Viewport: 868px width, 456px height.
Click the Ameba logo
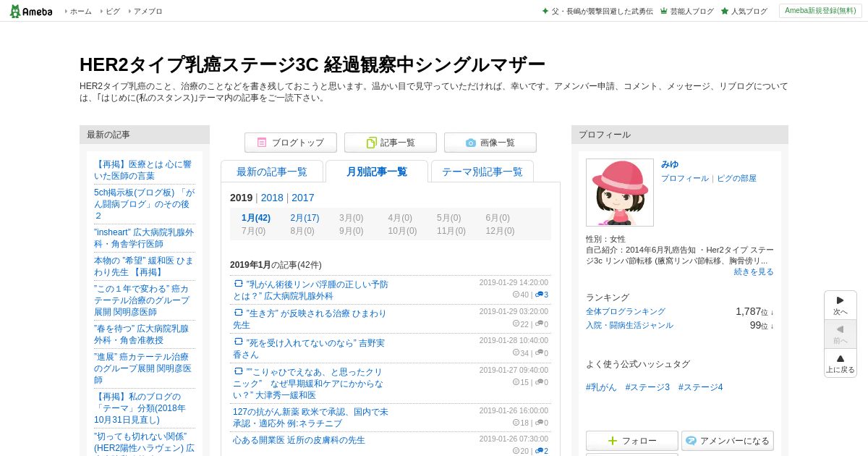pos(31,11)
